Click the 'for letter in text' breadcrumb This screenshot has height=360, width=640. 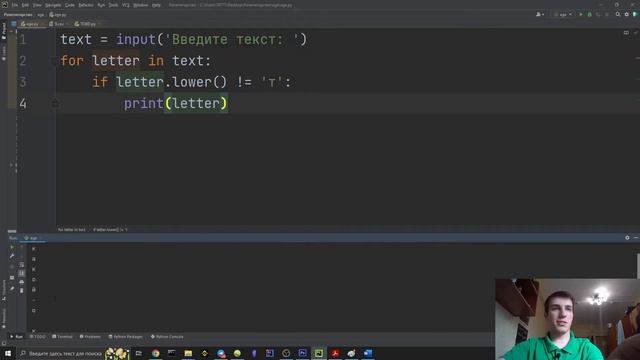(x=72, y=230)
